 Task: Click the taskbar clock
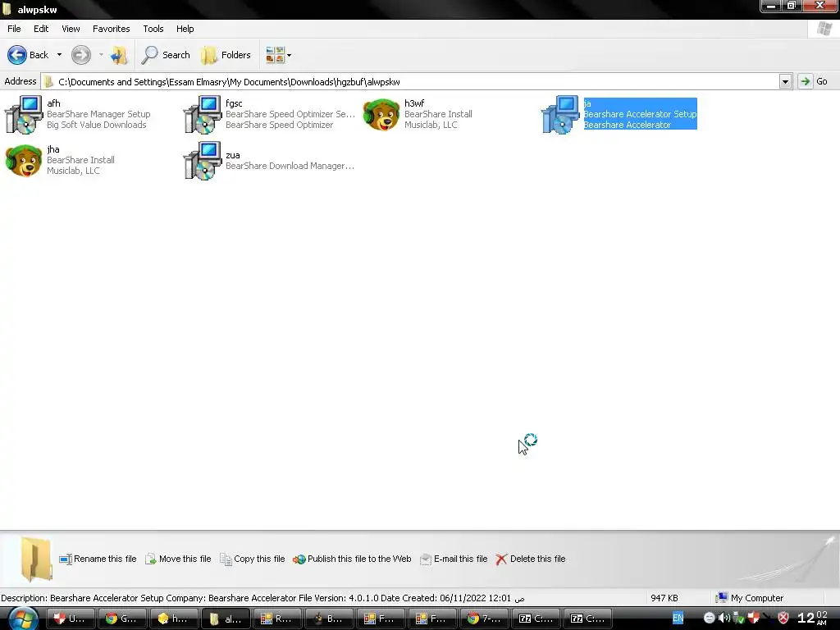(x=813, y=619)
